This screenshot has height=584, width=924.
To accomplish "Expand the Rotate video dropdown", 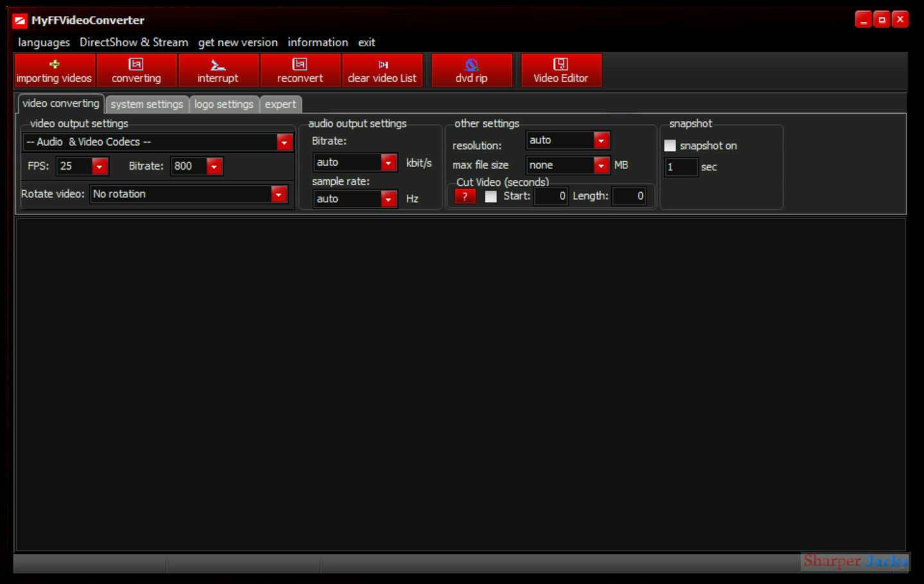I will click(x=279, y=194).
